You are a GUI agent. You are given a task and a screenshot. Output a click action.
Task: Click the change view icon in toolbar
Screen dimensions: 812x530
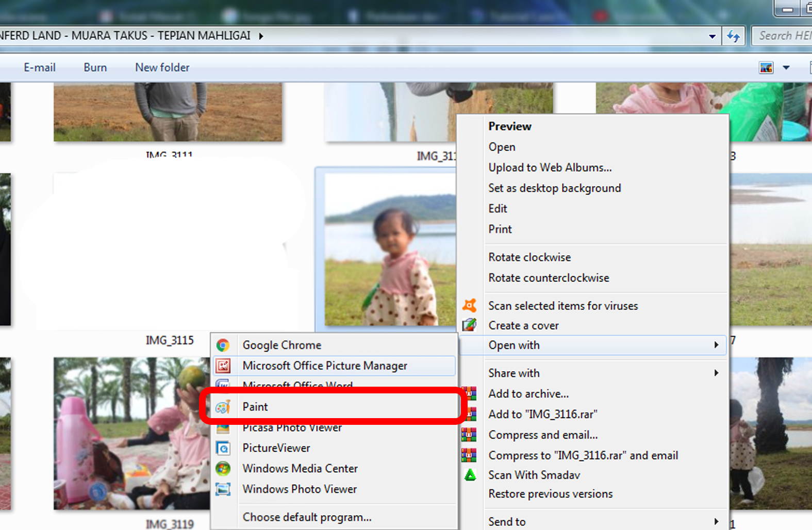(766, 68)
